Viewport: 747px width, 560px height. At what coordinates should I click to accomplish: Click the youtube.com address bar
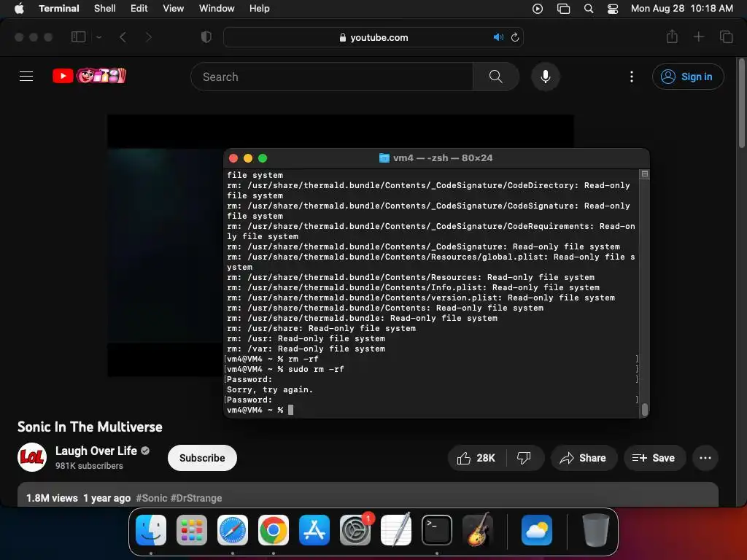click(x=373, y=37)
